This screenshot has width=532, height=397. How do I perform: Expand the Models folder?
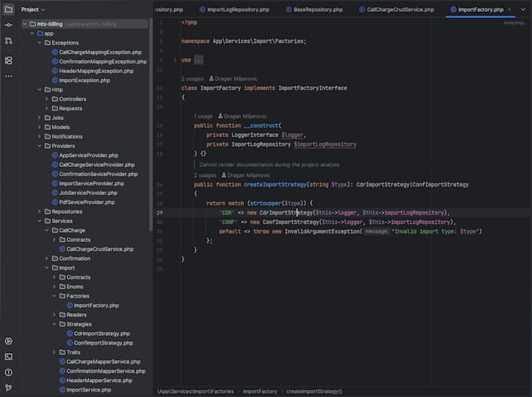click(x=39, y=127)
